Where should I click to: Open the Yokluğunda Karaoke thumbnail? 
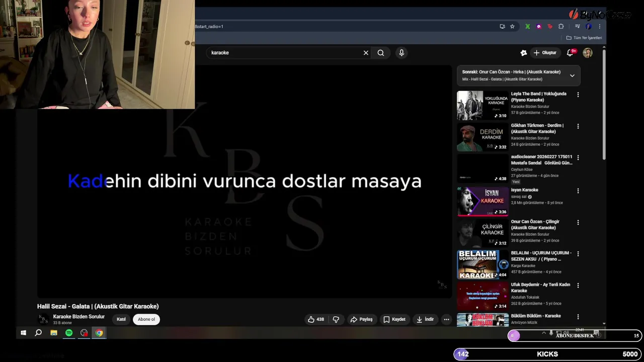point(482,105)
